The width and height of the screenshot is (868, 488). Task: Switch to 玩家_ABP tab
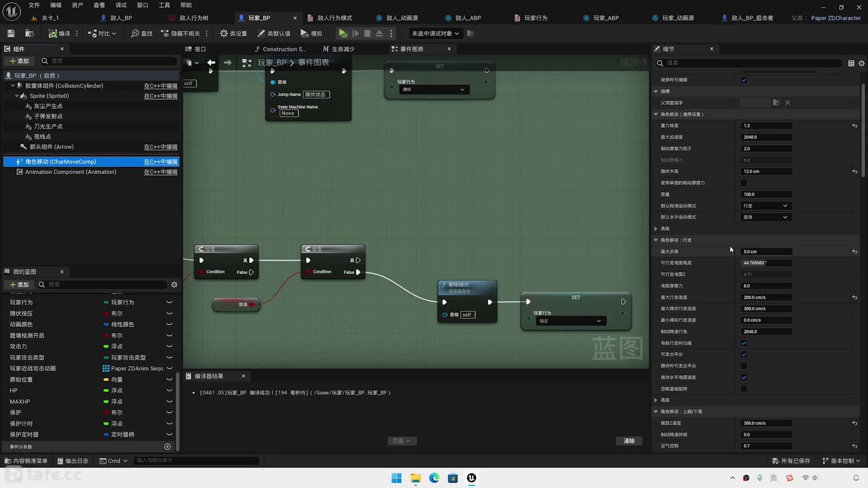[x=606, y=18]
